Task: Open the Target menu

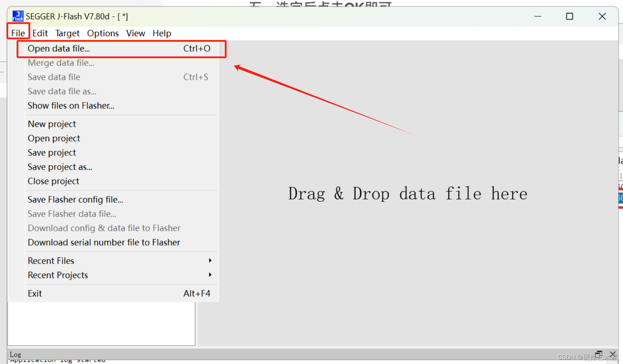Action: coord(67,33)
